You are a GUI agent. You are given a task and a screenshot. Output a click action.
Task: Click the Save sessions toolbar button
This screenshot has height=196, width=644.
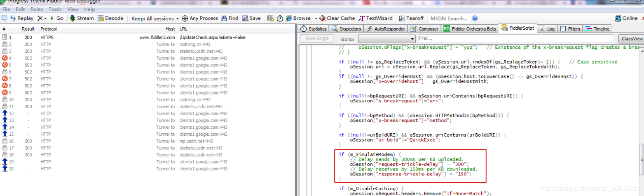click(251, 18)
